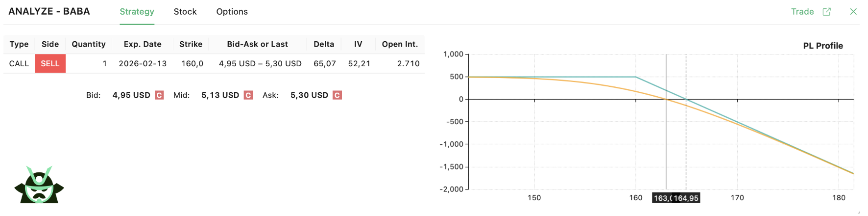Click the Trade link
The width and height of the screenshot is (868, 216).
(802, 12)
